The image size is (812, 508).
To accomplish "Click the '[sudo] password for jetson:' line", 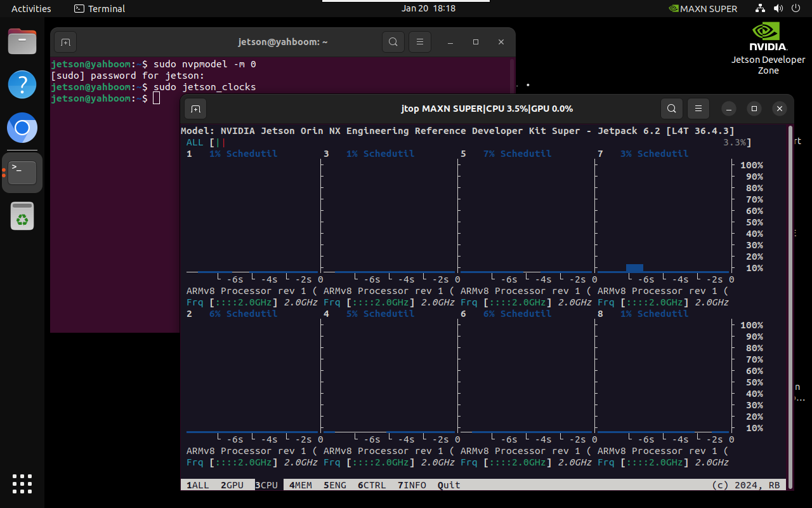I will (x=128, y=76).
